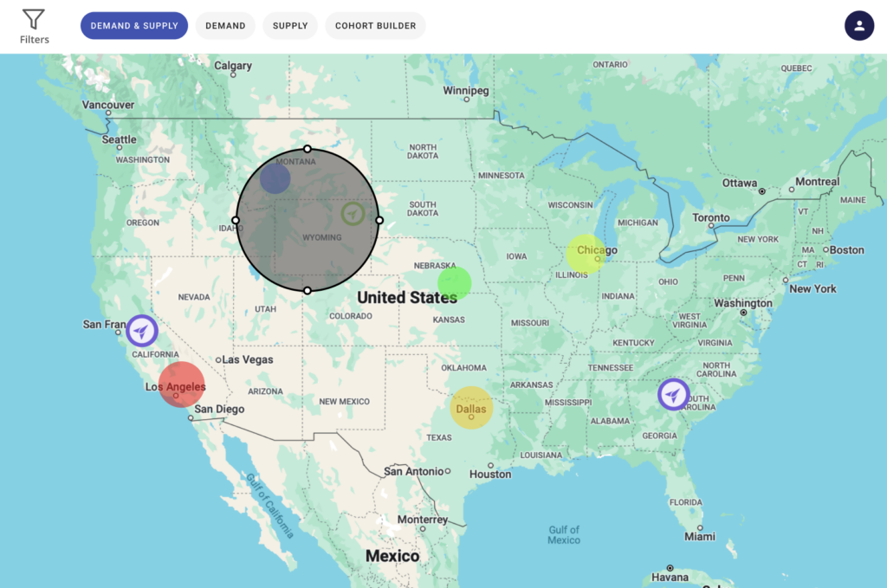The width and height of the screenshot is (887, 588).
Task: Select the yellow heat circle over Dallas
Action: click(471, 408)
